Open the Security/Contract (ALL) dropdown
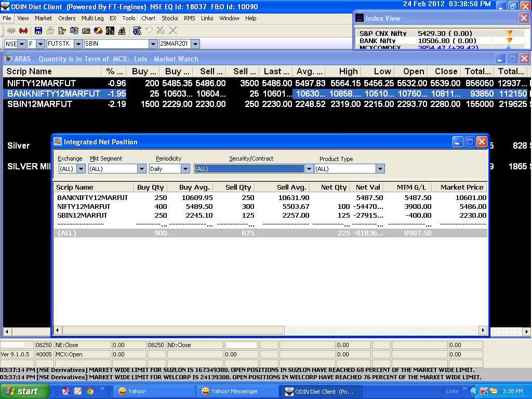The height and width of the screenshot is (399, 532). pyautogui.click(x=309, y=169)
